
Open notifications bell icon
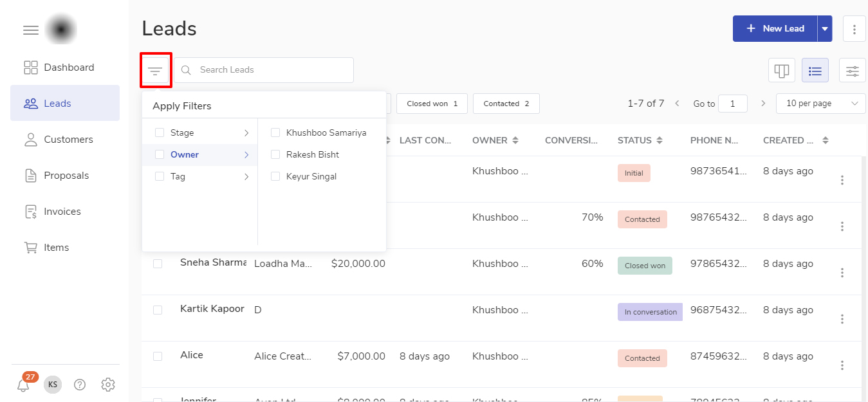[23, 385]
